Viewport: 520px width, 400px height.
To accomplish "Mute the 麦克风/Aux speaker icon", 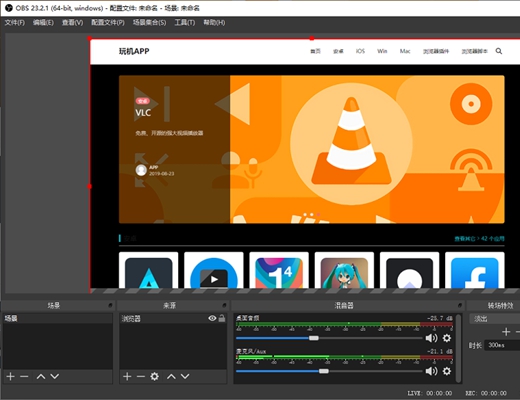I will click(x=431, y=371).
